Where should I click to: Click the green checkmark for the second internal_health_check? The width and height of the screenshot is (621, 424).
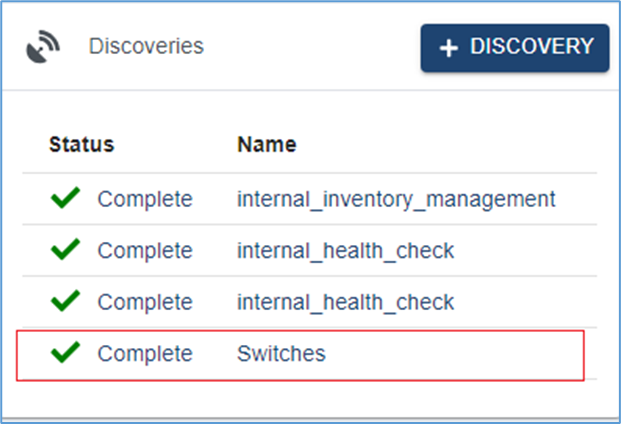65,301
